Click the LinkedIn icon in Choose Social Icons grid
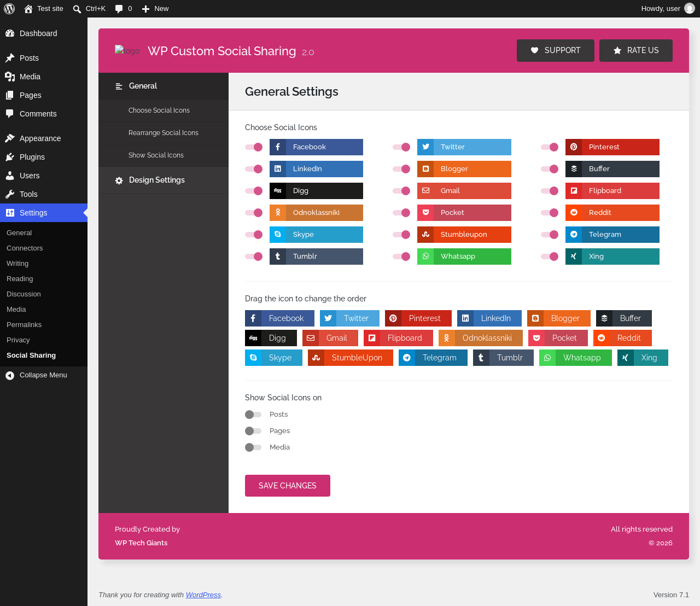This screenshot has height=606, width=700. click(278, 169)
